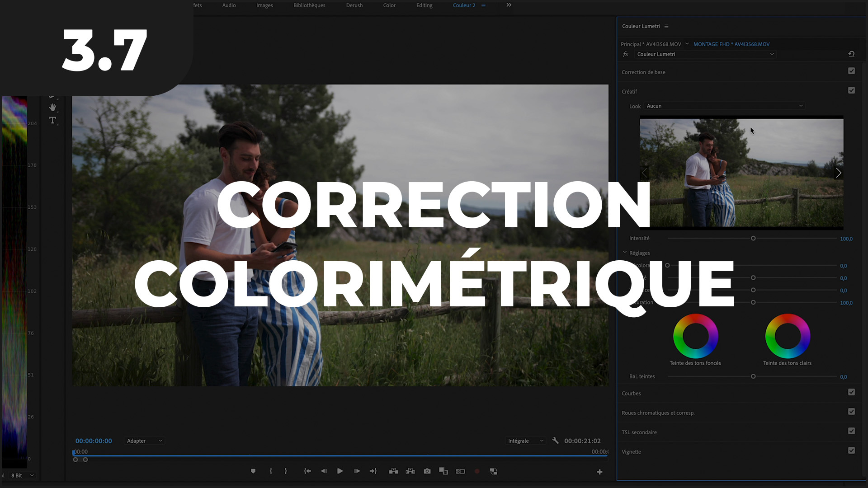Toggle the TSL secondaire checkbox

coord(852,431)
